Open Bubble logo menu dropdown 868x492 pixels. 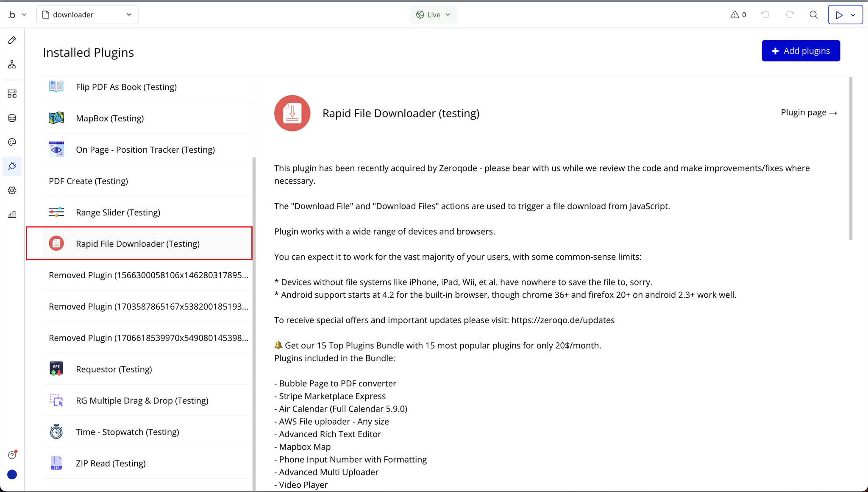(x=17, y=15)
